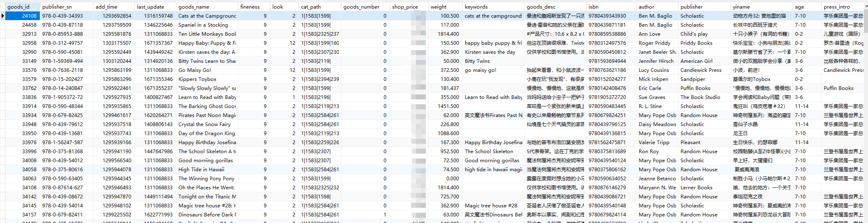
Task: Select add_time cell 1293759509
Action: pyautogui.click(x=114, y=25)
